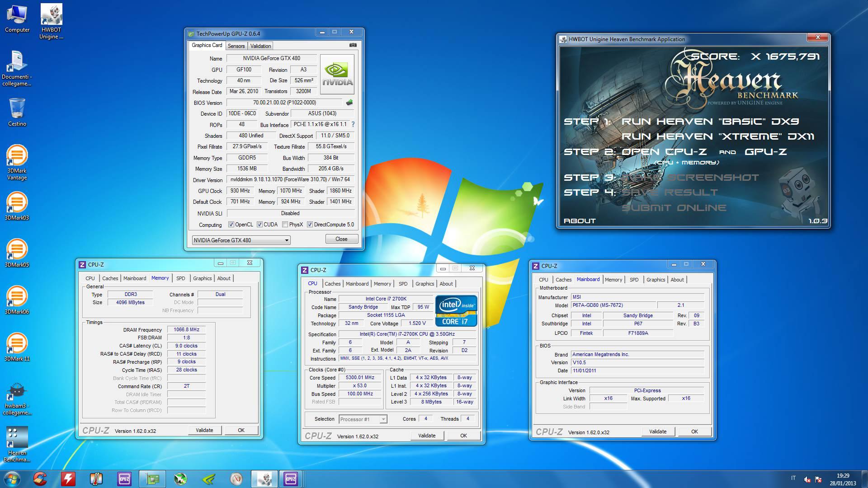
Task: Open the 3DMark Vantage desktop shortcut
Action: coord(17,163)
